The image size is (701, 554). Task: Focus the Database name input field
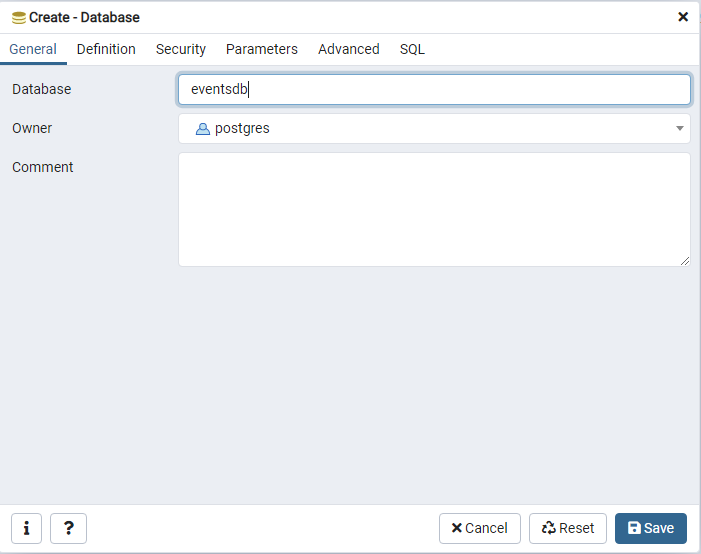coord(434,89)
